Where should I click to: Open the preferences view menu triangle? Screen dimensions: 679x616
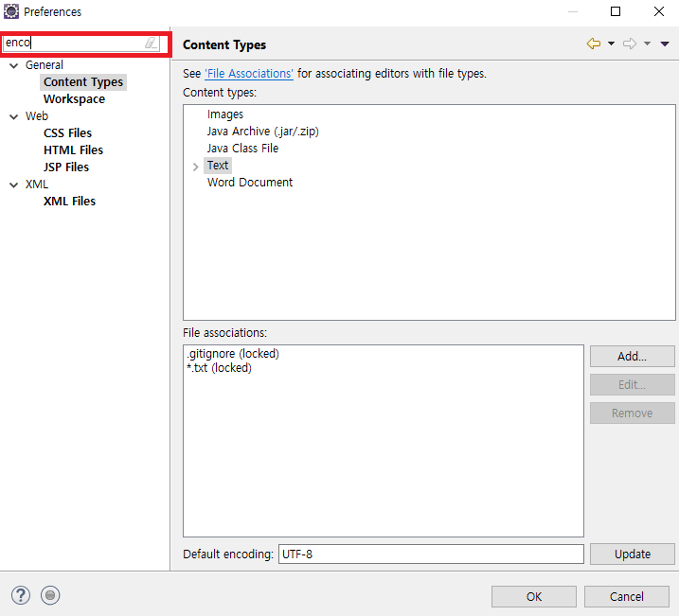(665, 44)
